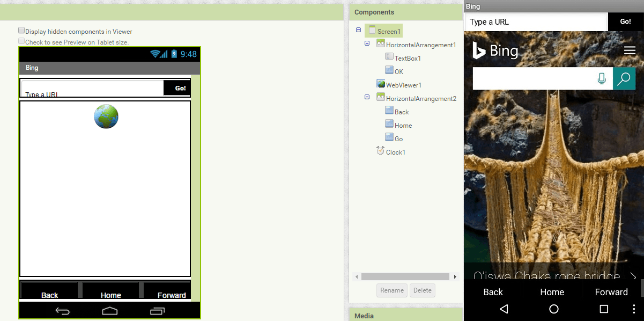Image resolution: width=644 pixels, height=321 pixels.
Task: Open the Bing hamburger menu
Action: (x=630, y=50)
